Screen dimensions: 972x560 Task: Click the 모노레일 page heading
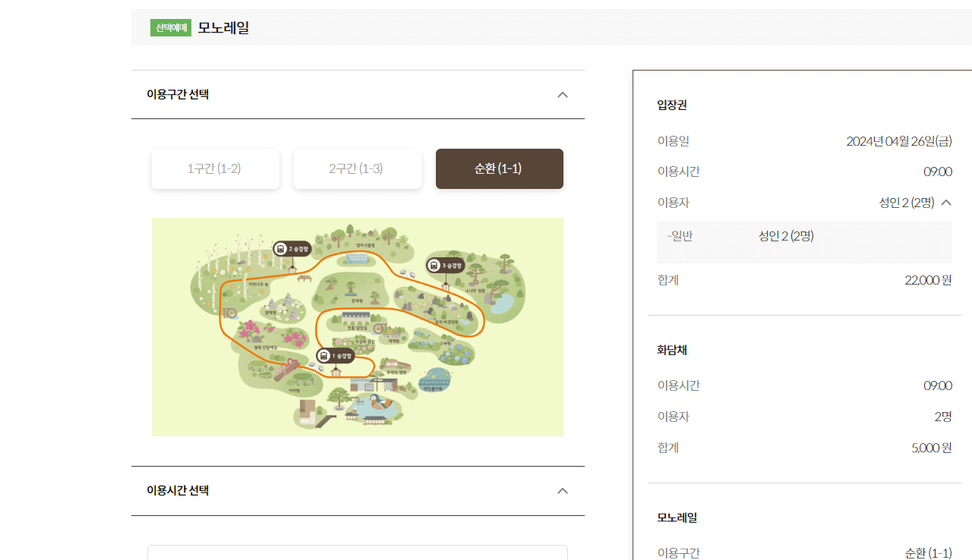pos(224,28)
